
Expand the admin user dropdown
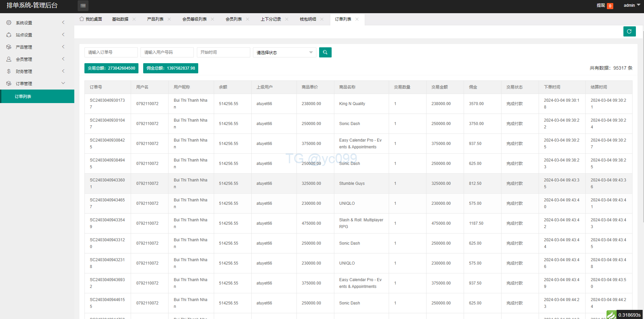coord(632,5)
